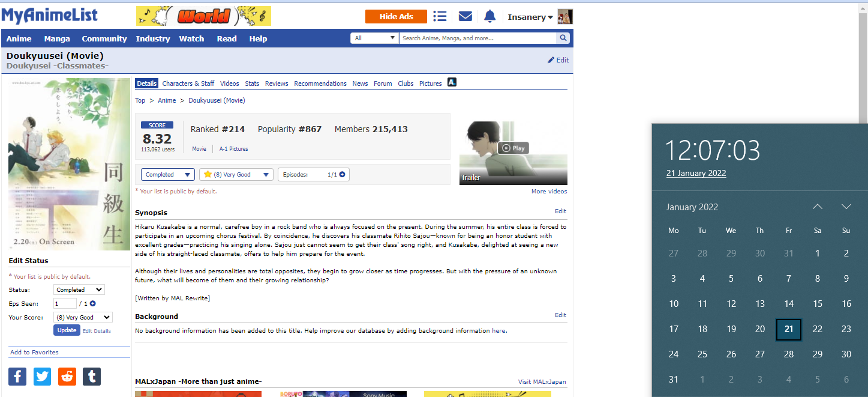This screenshot has height=397, width=868.
Task: Click the A-1 Pictures studio link
Action: click(x=233, y=149)
